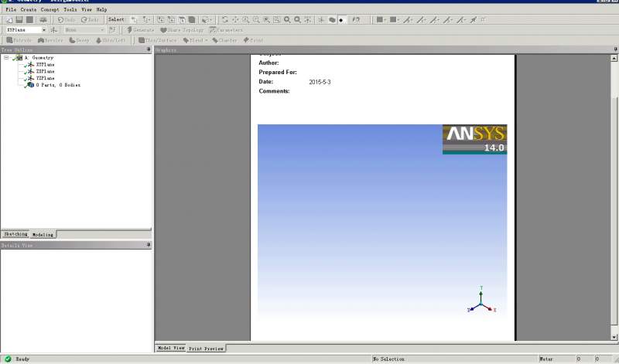The image size is (619, 364).
Task: Select the Box Zoom tool
Action: point(256,20)
